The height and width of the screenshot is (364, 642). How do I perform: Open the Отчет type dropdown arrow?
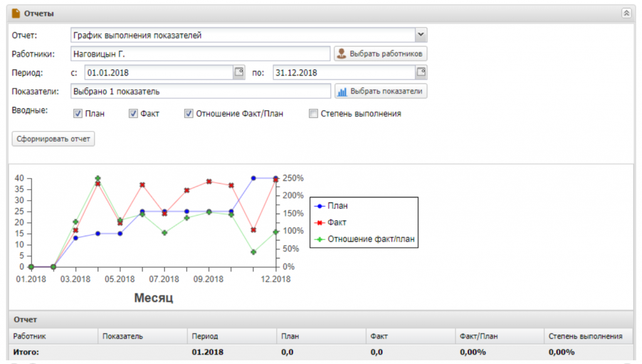click(421, 35)
